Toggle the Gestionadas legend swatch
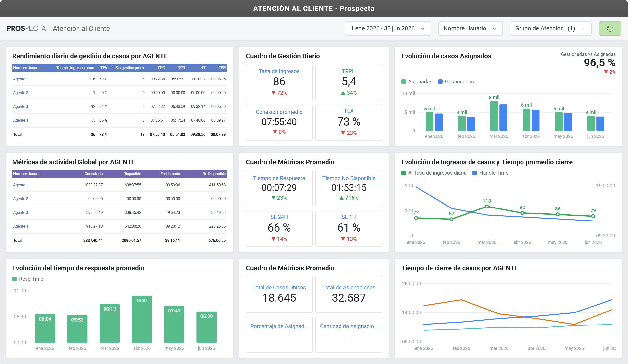 pos(440,82)
